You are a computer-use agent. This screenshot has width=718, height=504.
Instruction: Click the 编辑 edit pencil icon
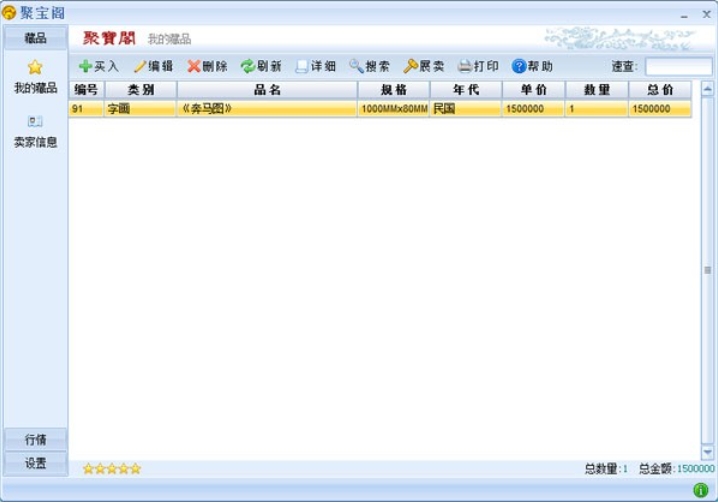tap(140, 66)
